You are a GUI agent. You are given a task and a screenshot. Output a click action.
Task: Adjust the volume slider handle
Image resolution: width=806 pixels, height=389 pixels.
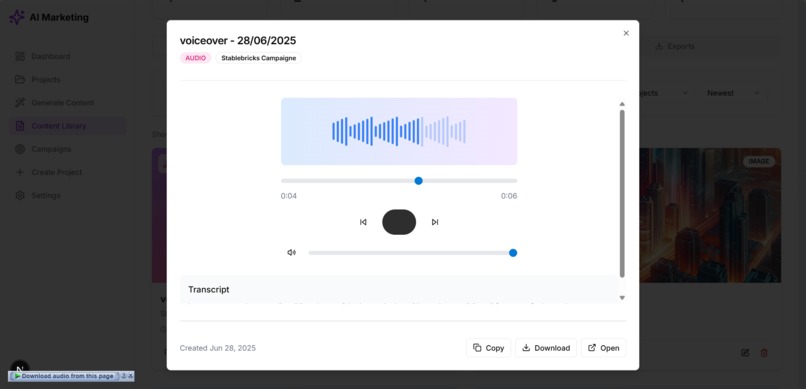pos(512,253)
